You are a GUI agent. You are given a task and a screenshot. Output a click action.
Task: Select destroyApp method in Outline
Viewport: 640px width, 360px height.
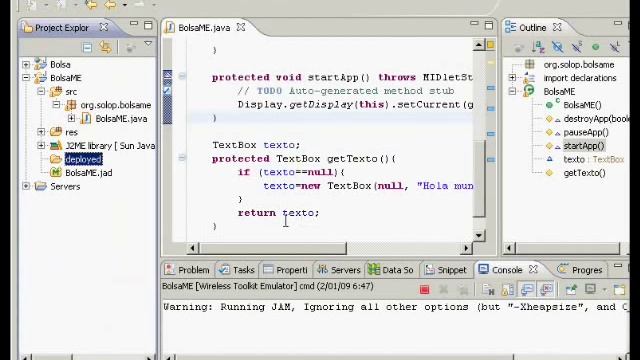click(596, 118)
